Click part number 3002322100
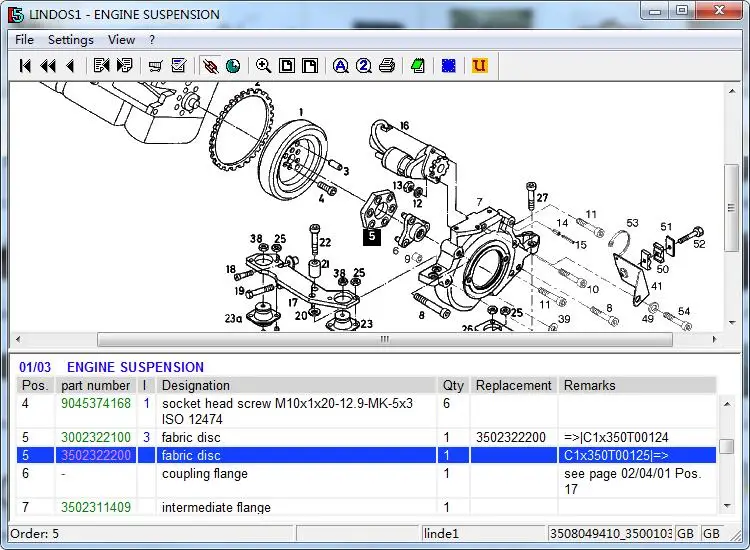The width and height of the screenshot is (750, 550). (x=96, y=437)
